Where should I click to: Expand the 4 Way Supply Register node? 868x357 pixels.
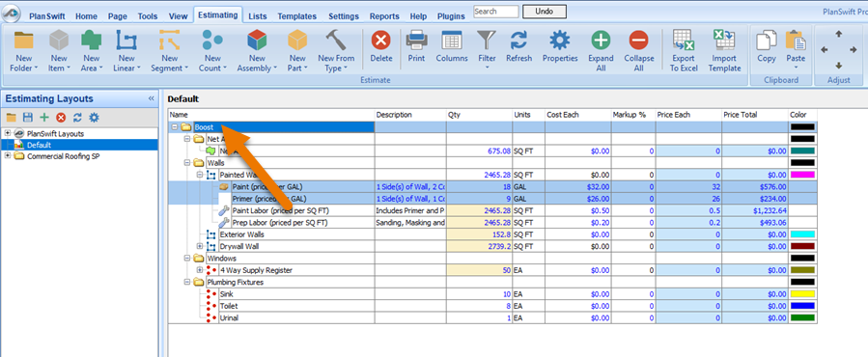click(x=200, y=270)
